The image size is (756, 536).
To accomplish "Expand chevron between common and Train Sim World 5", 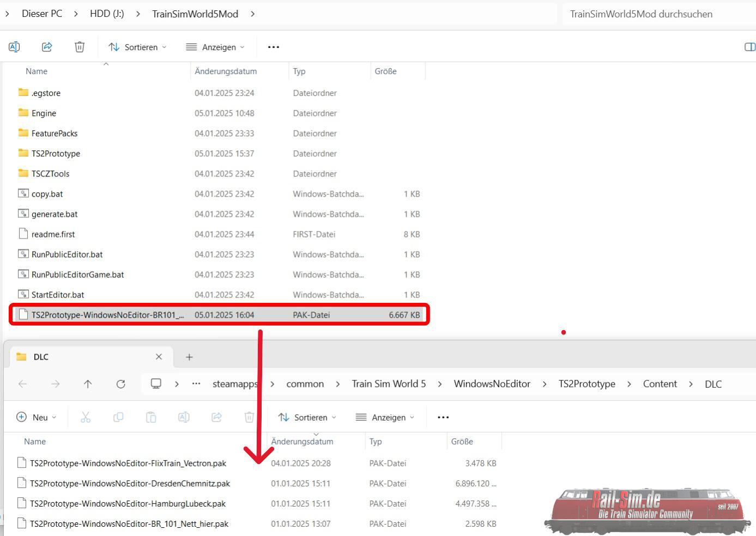I will tap(338, 384).
